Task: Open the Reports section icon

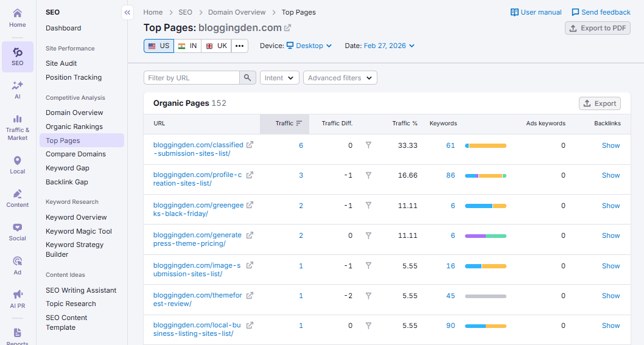Action: tap(17, 336)
